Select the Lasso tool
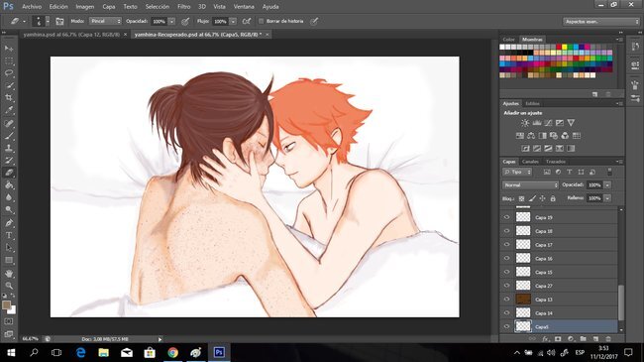The height and width of the screenshot is (362, 644). coord(9,73)
